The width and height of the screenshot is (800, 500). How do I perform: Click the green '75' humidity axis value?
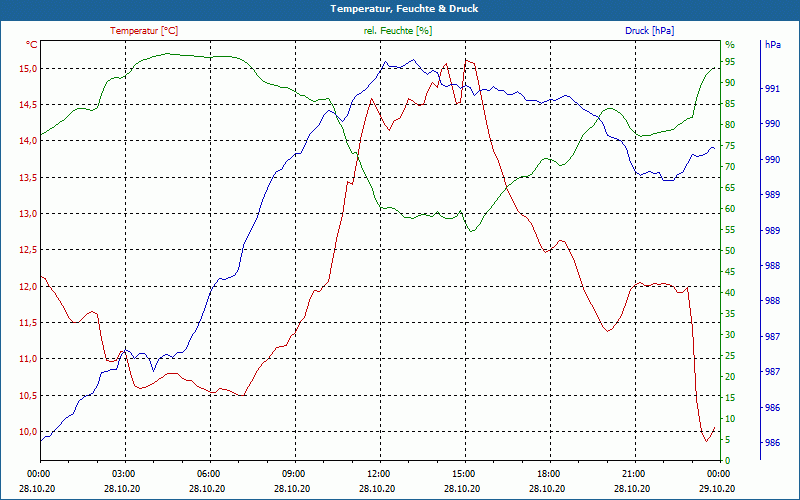[x=730, y=146]
